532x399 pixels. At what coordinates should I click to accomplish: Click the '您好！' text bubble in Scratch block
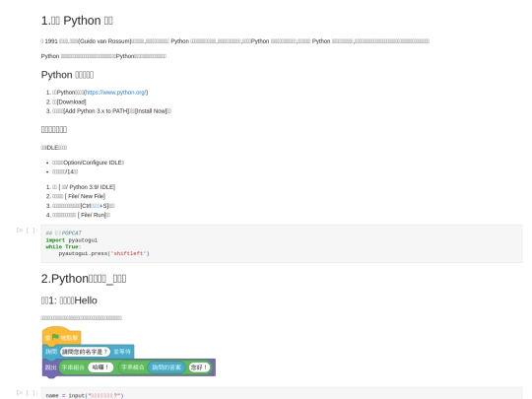coord(199,367)
